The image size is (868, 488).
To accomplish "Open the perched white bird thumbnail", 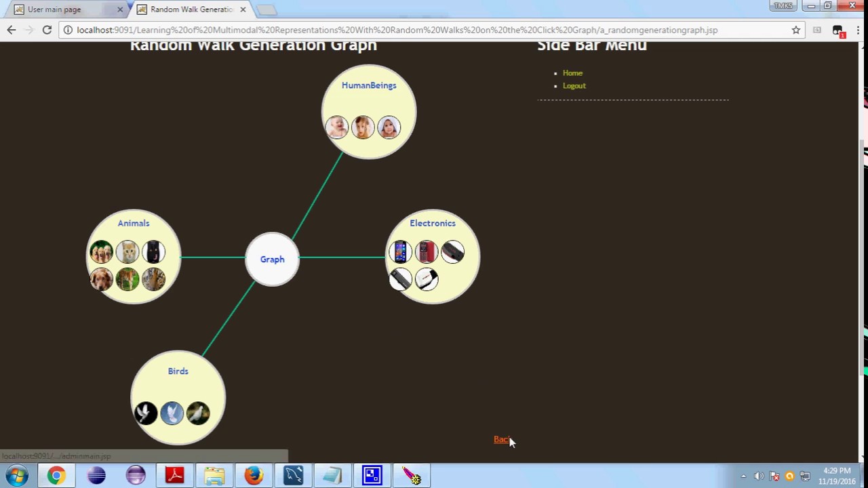I will tap(198, 413).
